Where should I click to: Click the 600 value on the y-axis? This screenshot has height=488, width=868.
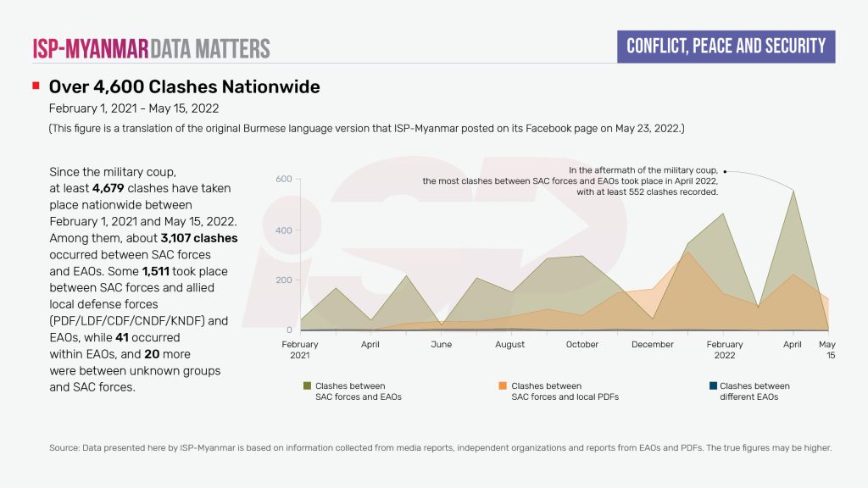click(283, 179)
